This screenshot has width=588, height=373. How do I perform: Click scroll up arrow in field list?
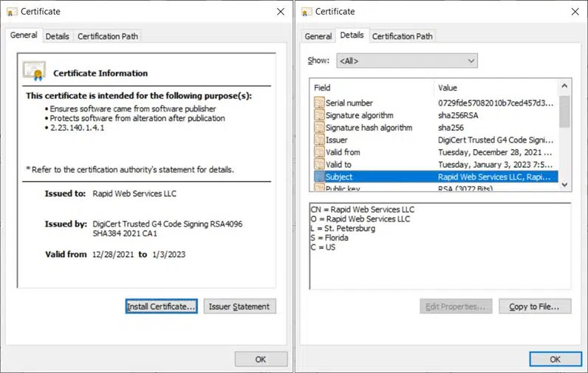point(564,86)
